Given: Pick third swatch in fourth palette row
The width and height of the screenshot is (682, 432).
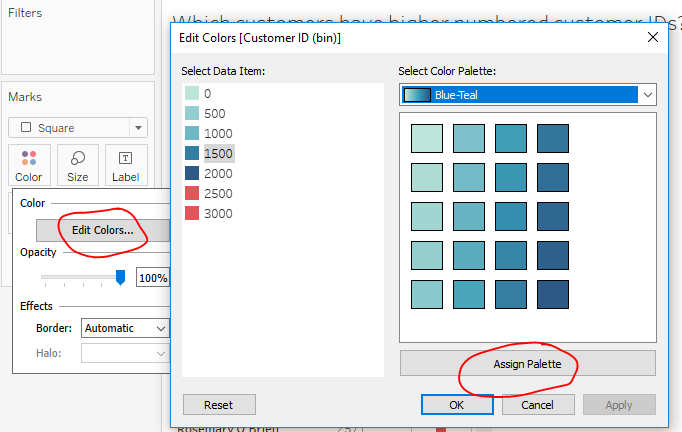Looking at the screenshot, I should [511, 255].
